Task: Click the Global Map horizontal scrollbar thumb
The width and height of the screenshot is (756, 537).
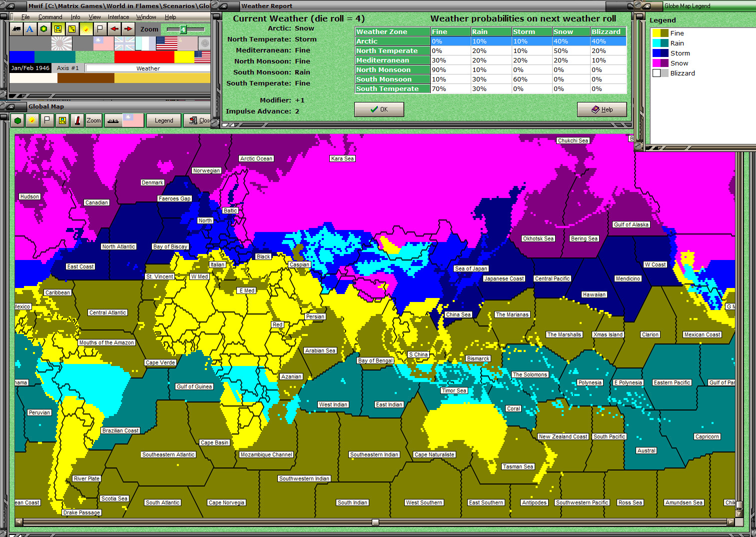Action: 375,522
